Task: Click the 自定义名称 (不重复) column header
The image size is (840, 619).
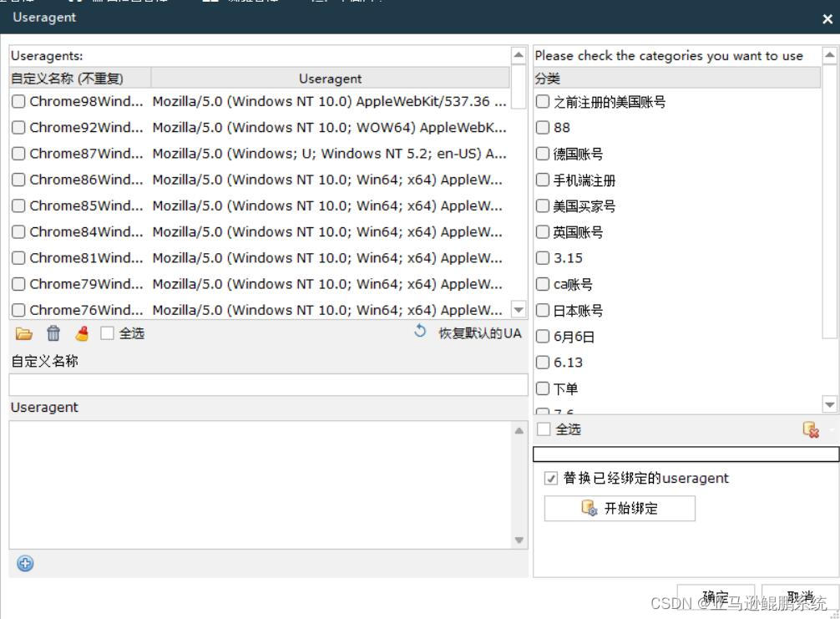Action: pyautogui.click(x=80, y=79)
